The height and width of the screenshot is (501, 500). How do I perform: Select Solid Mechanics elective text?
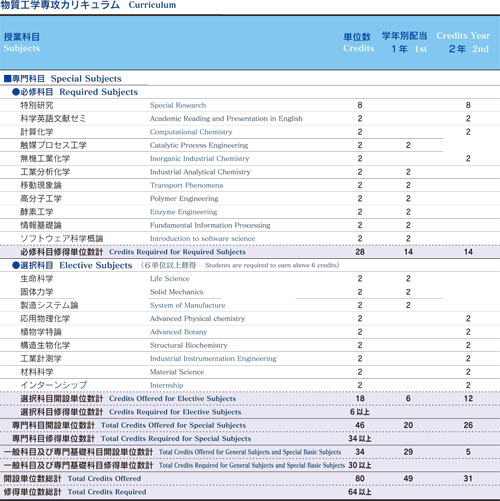pos(176,292)
